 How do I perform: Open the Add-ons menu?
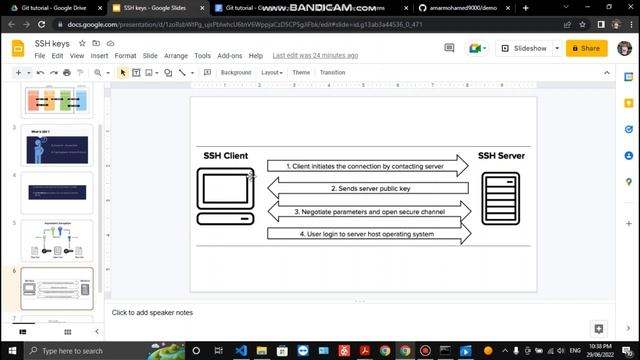[230, 56]
